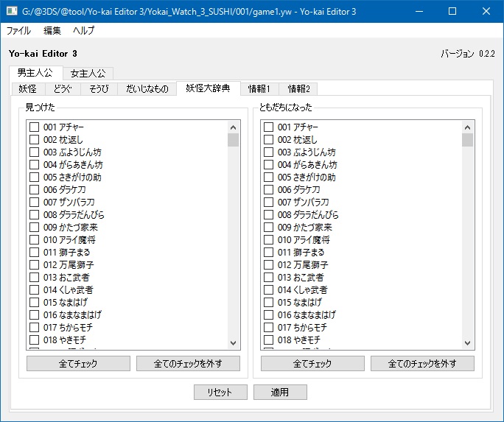Viewport: 504px width, 422px height.
Task: Check 007 ザンバラ刀 in 見つけた list
Action: point(35,202)
